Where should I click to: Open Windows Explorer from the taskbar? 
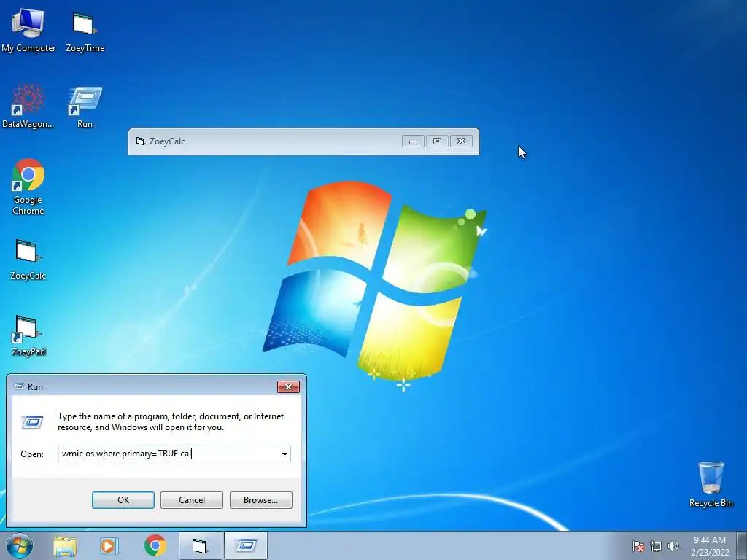coord(65,545)
